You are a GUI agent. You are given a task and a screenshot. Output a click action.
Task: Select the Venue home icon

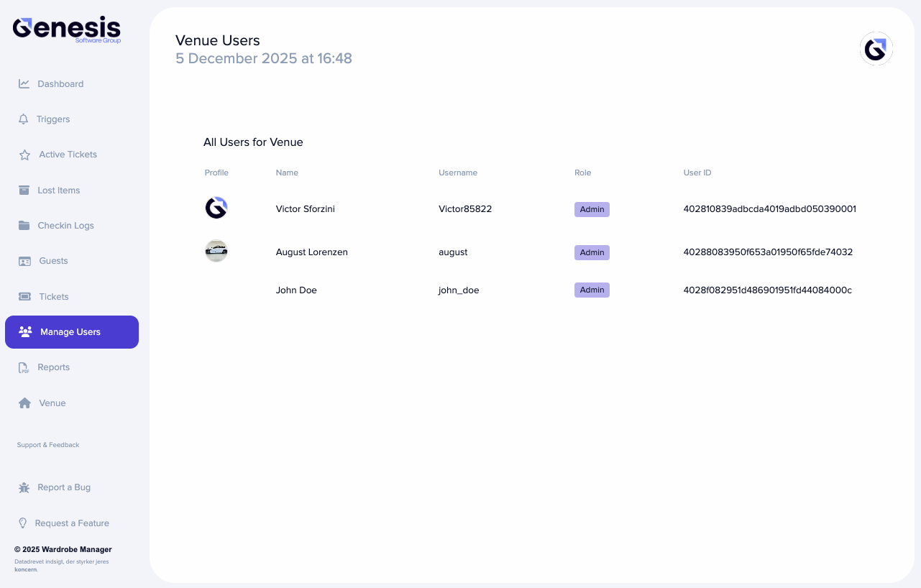[x=24, y=403]
